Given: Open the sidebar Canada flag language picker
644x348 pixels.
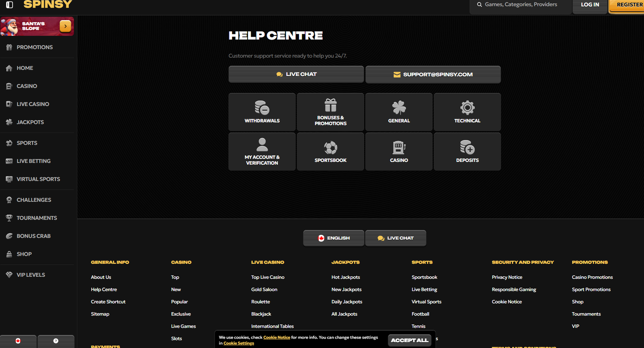Looking at the screenshot, I should pos(18,341).
